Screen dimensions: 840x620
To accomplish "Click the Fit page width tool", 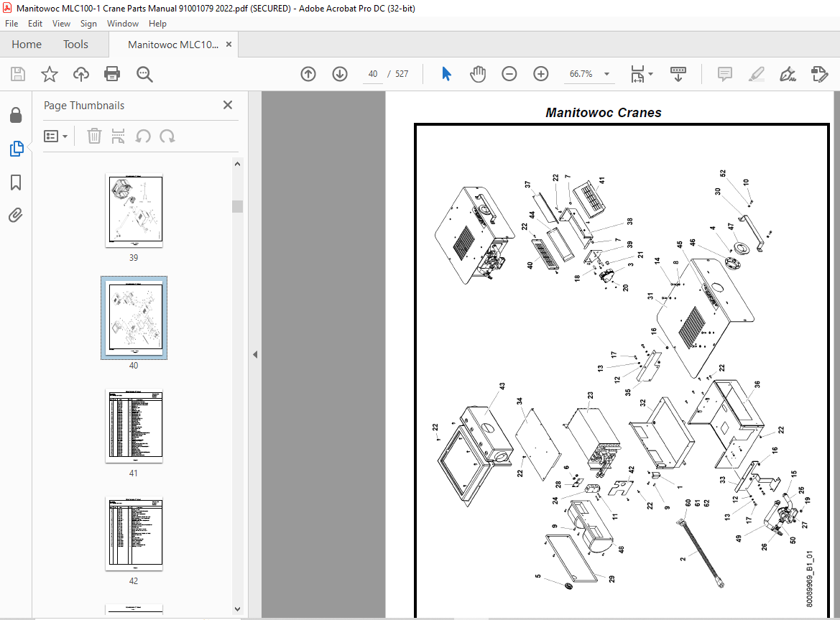I will 637,74.
